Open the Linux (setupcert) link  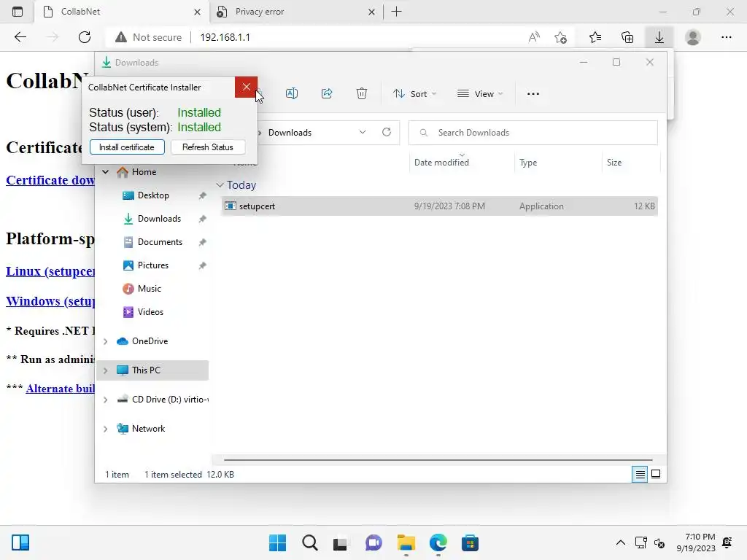[50, 271]
